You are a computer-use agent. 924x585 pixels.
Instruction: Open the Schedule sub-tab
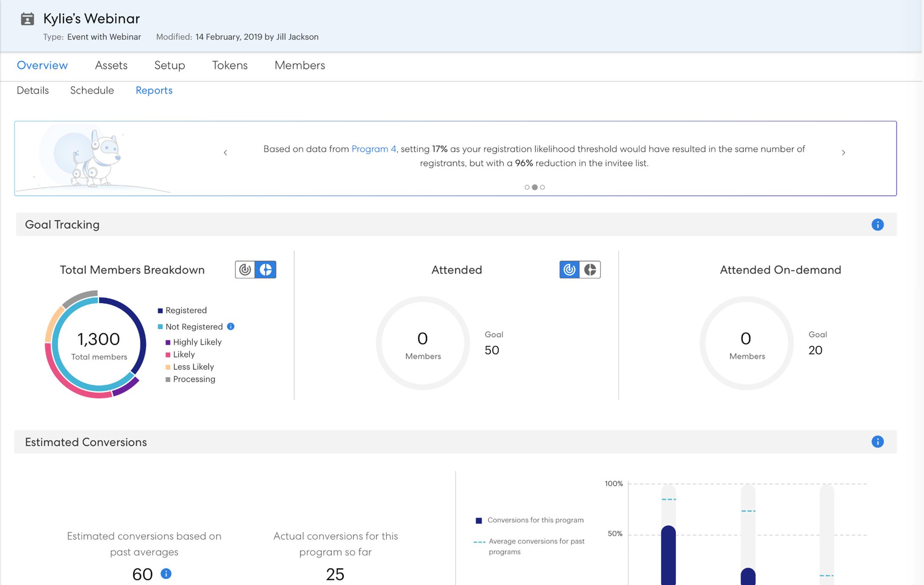click(92, 90)
